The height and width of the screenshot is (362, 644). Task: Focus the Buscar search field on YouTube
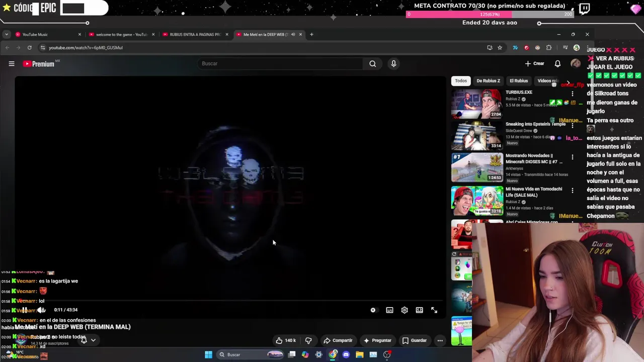point(281,64)
